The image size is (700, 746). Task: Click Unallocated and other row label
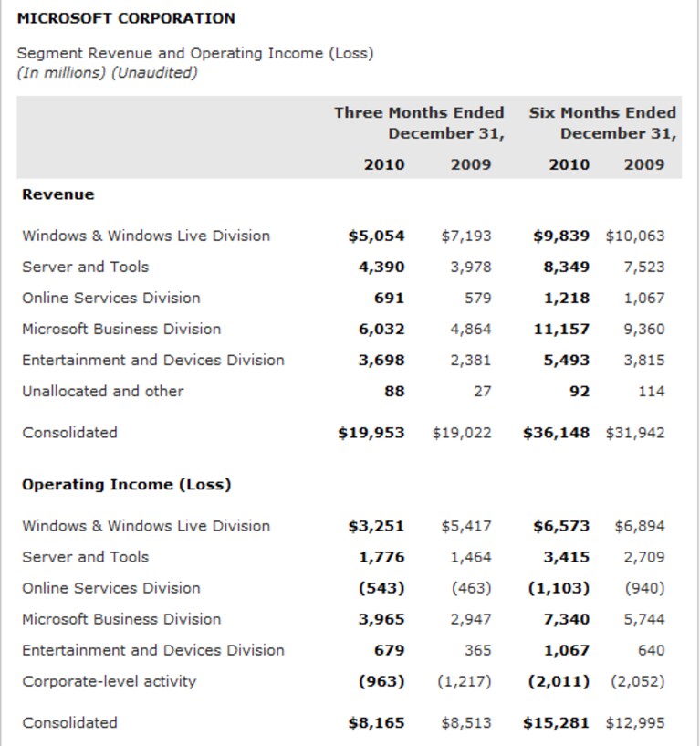pyautogui.click(x=103, y=391)
